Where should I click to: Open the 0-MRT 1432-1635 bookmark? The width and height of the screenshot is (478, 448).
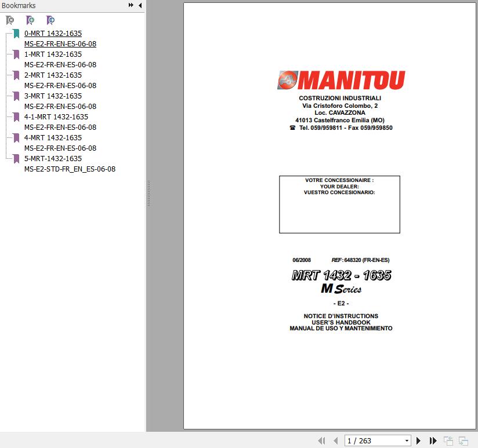60,38
